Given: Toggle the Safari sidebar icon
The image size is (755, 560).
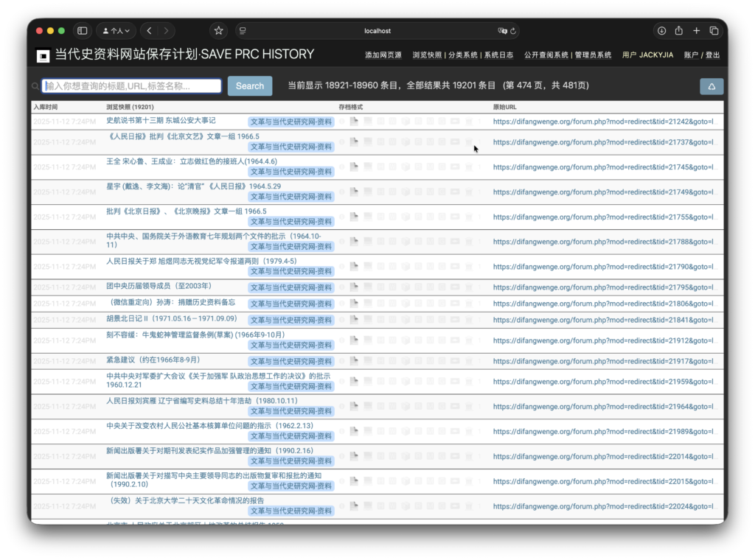Looking at the screenshot, I should coord(82,31).
